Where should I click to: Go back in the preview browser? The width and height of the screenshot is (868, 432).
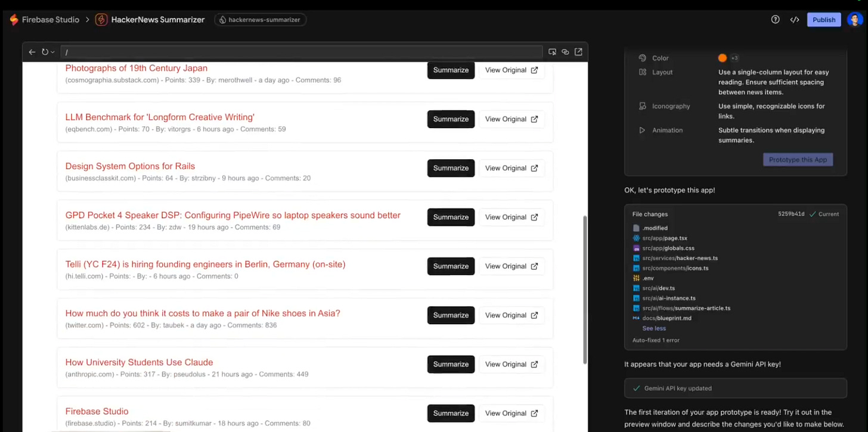[32, 52]
